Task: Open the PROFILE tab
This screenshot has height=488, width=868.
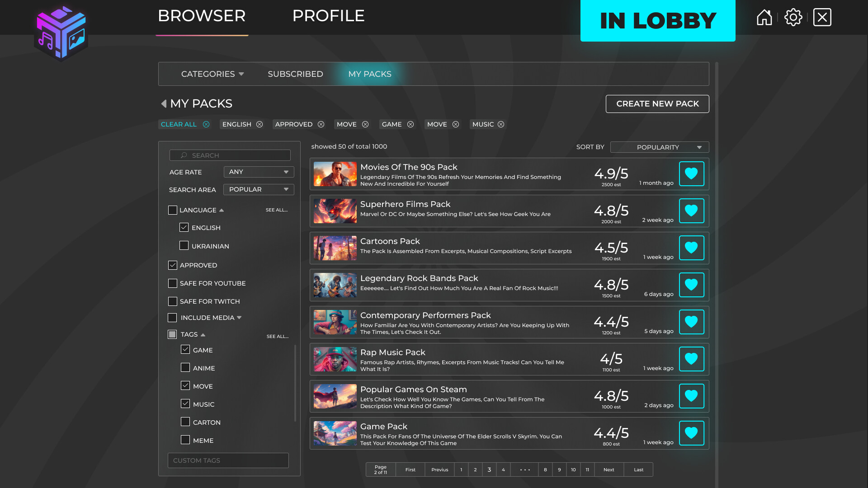Action: point(329,15)
